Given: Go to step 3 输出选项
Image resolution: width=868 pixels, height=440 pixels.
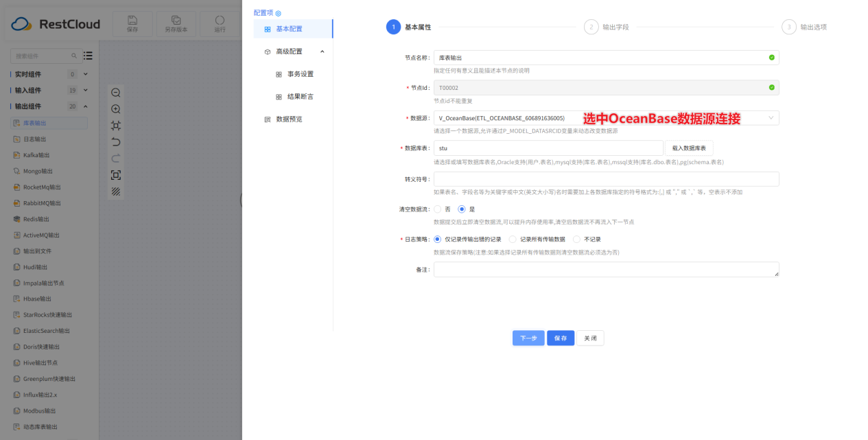Looking at the screenshot, I should pyautogui.click(x=804, y=27).
